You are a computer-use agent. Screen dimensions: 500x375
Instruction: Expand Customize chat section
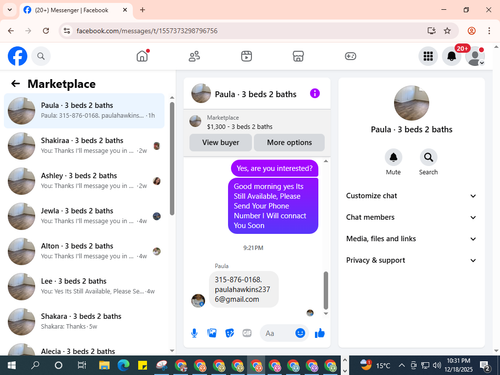point(411,196)
